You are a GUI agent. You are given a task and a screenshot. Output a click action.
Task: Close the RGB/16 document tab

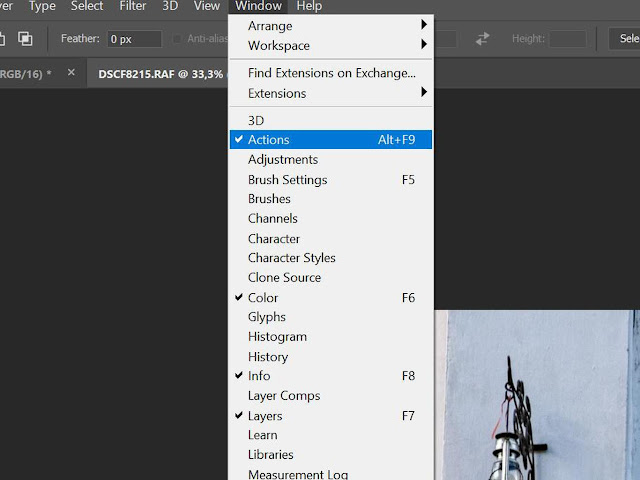coord(71,72)
